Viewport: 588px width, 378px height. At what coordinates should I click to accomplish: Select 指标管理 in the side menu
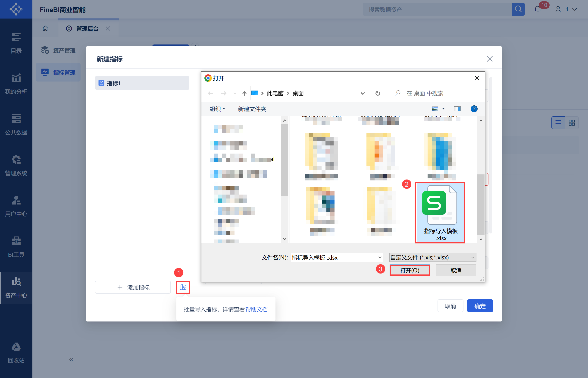click(58, 72)
